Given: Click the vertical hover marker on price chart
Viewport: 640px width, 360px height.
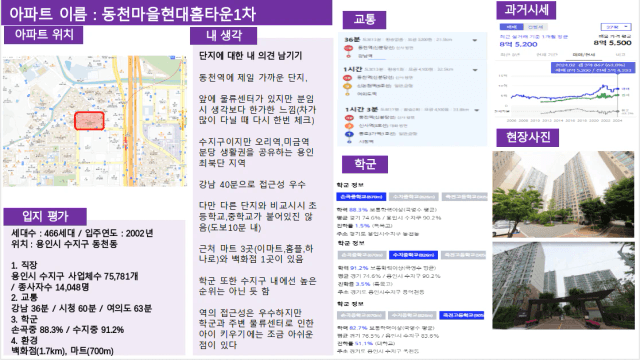Looking at the screenshot, I should [618, 94].
